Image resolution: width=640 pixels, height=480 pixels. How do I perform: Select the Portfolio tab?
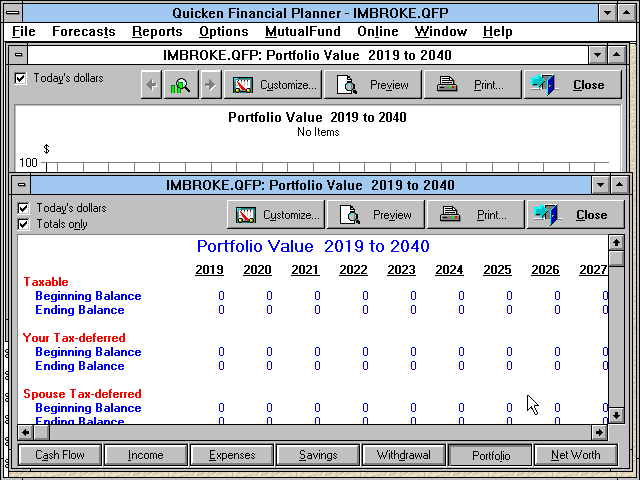point(491,455)
